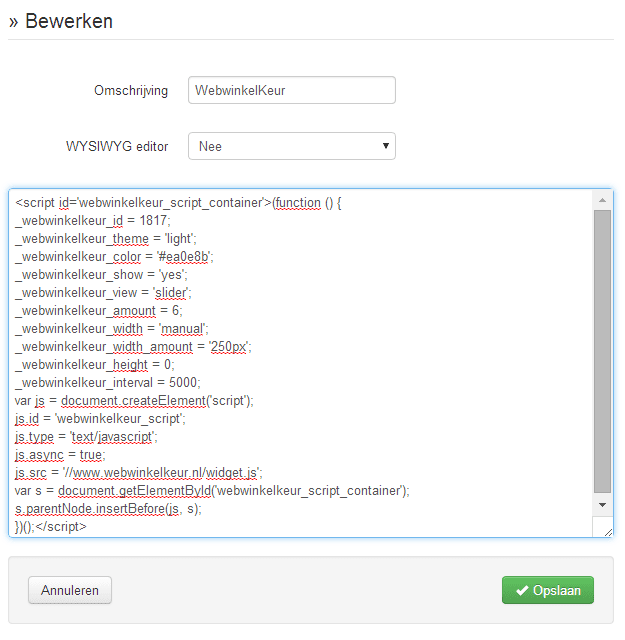Click the Omschrijving text field
Image resolution: width=625 pixels, height=640 pixels.
(x=291, y=90)
